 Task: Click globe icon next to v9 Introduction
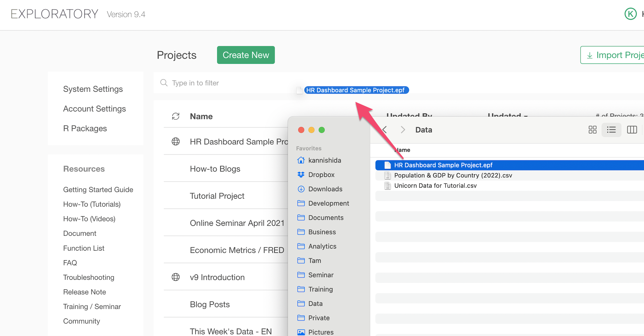tap(175, 277)
